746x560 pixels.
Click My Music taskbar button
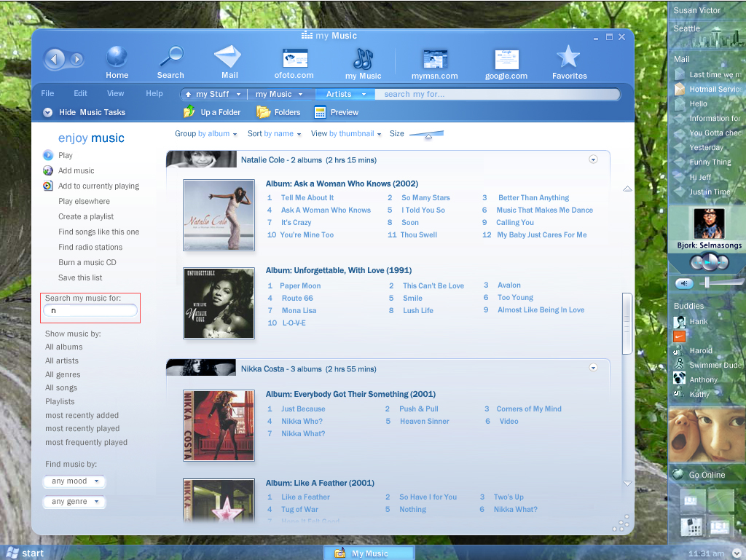[369, 553]
